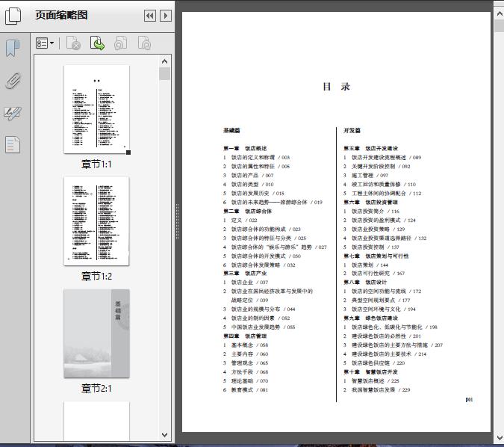
Task: Open the document content panel icon
Action: click(13, 144)
